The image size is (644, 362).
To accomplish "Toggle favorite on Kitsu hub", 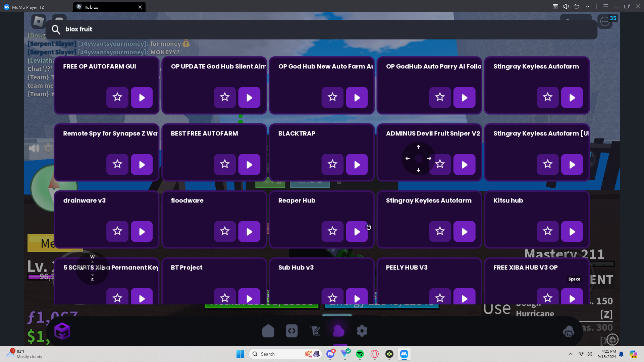I will [548, 232].
